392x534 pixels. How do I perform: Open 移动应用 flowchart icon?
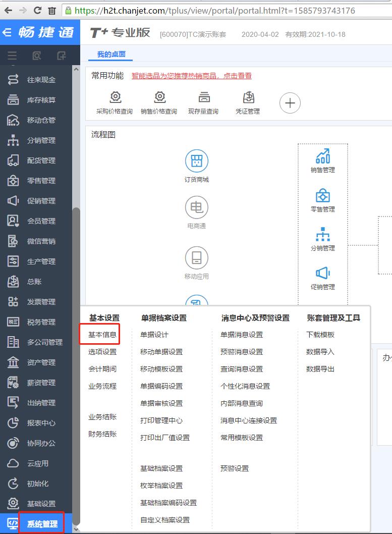click(x=197, y=257)
